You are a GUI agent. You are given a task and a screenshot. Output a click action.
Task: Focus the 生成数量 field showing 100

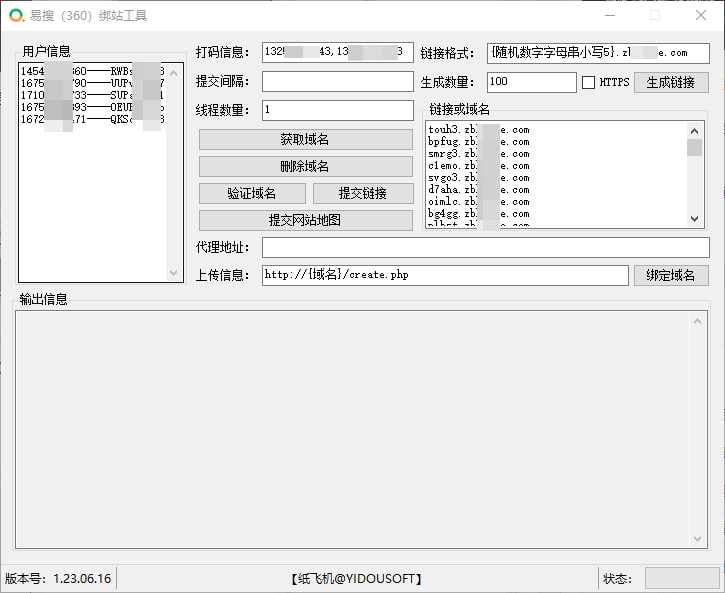[x=531, y=82]
